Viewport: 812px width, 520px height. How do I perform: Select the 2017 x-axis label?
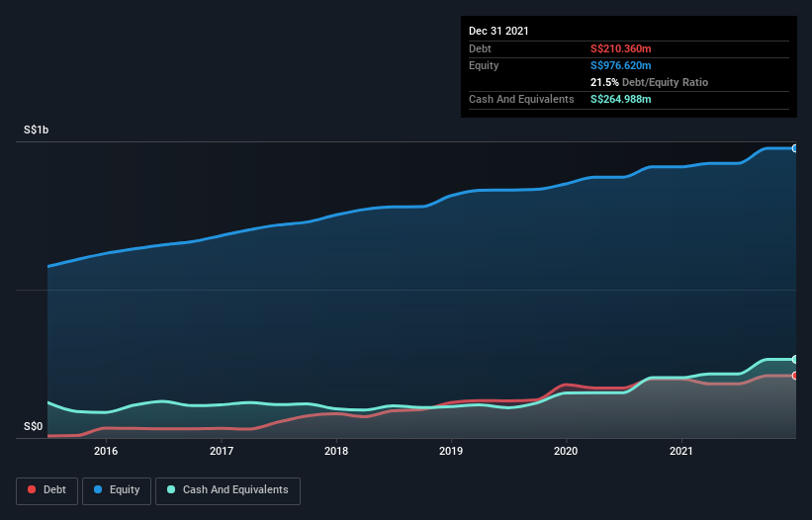click(222, 451)
